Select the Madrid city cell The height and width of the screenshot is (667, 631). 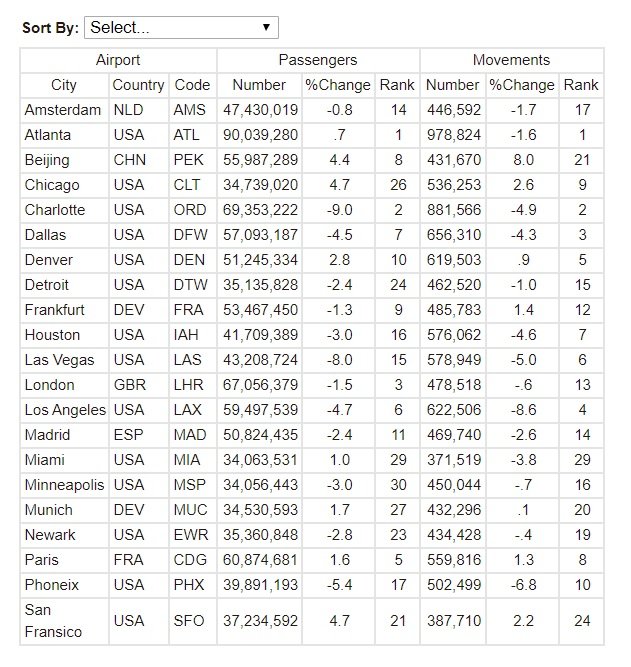click(47, 435)
